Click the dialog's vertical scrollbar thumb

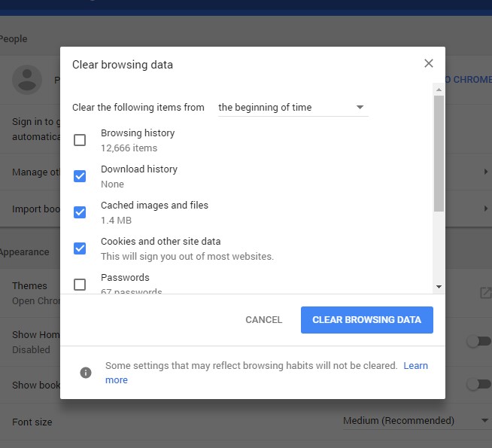[x=439, y=151]
